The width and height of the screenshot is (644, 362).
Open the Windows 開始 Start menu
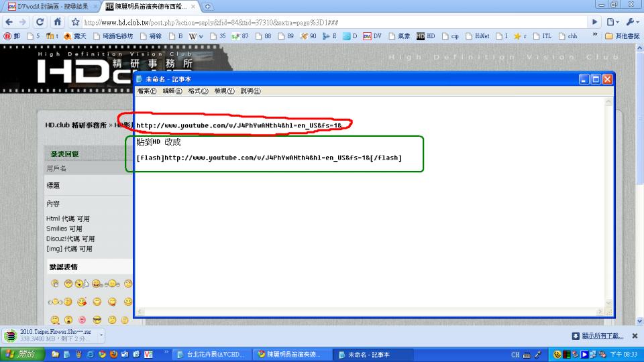click(23, 354)
